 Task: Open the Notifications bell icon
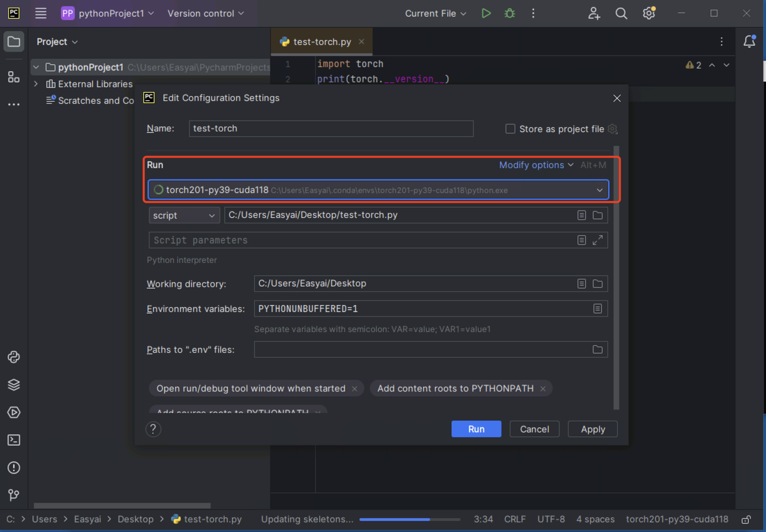point(749,41)
